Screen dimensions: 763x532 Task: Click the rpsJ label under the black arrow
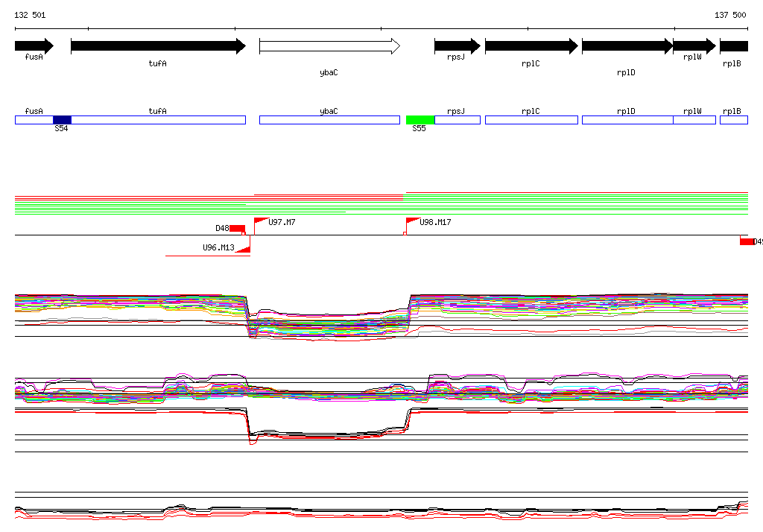click(456, 57)
